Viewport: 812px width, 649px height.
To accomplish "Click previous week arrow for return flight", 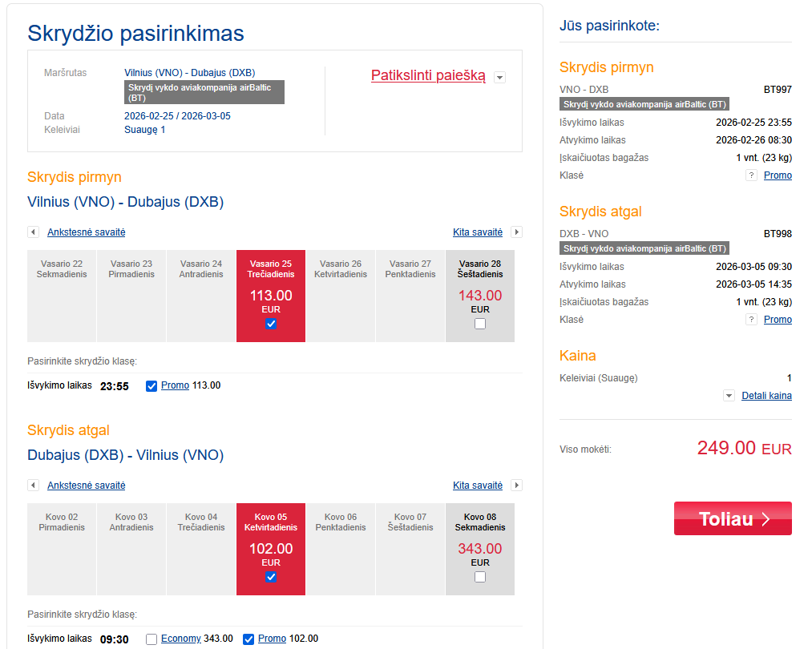I will tap(33, 486).
